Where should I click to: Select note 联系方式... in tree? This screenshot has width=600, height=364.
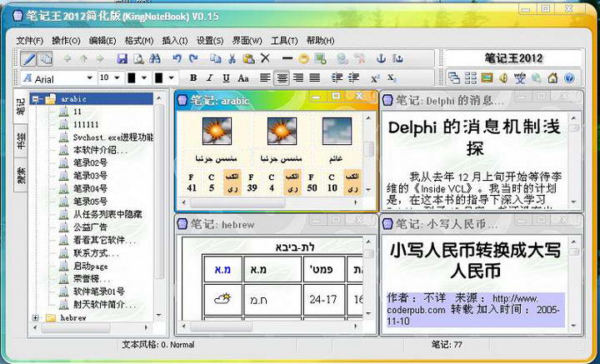click(96, 252)
